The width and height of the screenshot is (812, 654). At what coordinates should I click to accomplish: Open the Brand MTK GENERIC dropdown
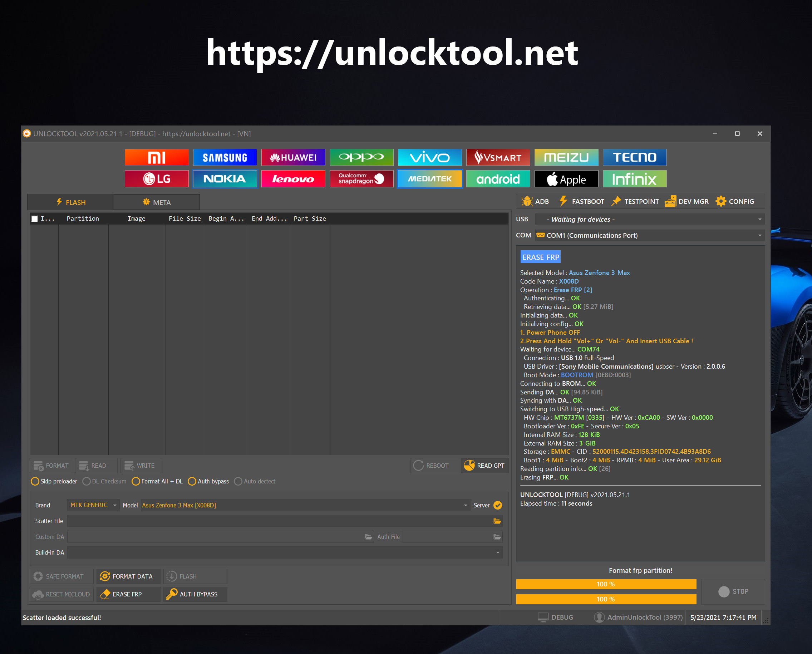[x=93, y=506]
